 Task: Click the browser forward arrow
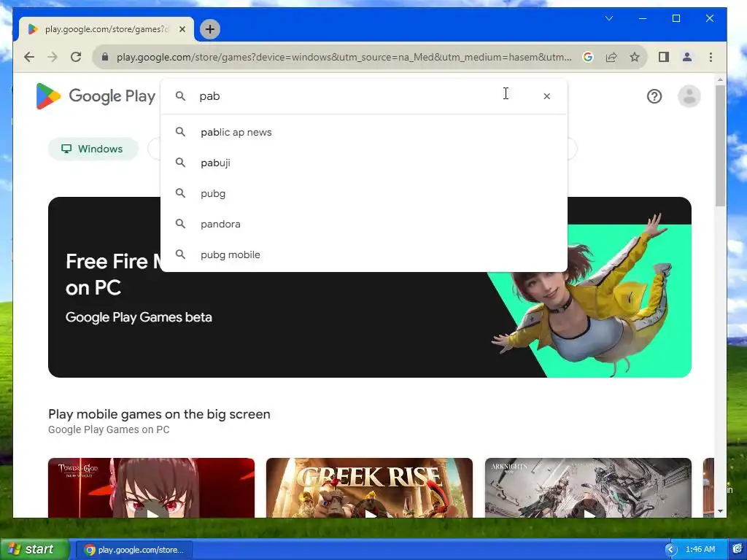point(53,57)
